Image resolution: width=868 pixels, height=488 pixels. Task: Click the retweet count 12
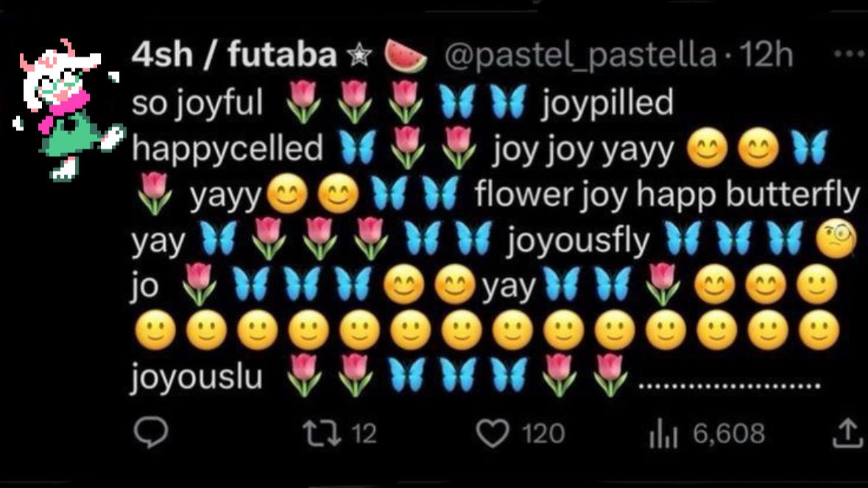tap(364, 434)
